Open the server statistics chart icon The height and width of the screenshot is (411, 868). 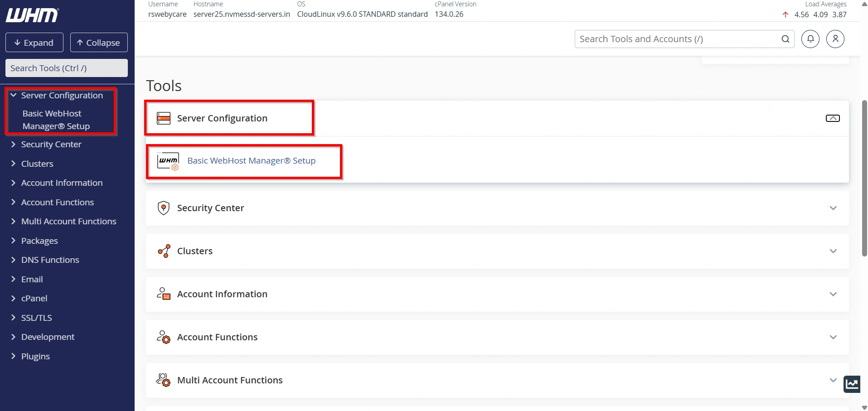coord(852,384)
